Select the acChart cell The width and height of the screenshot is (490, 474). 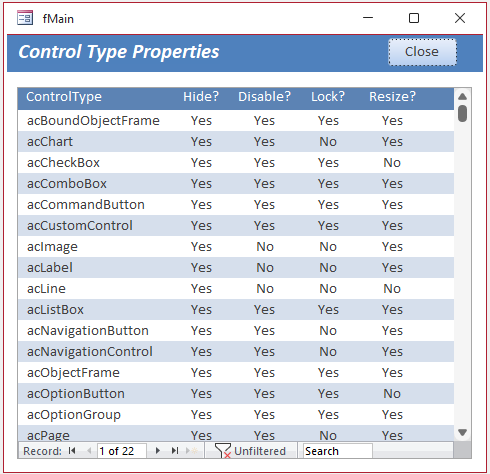tap(50, 142)
